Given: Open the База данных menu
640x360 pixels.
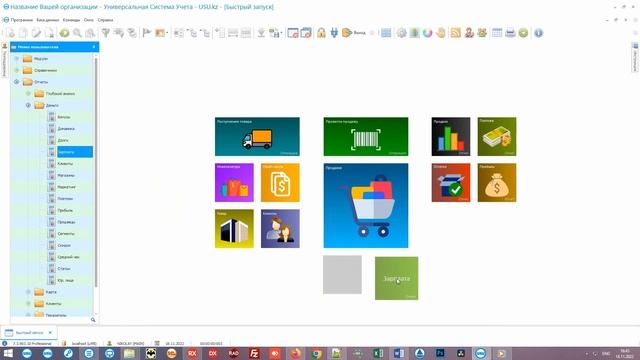Looking at the screenshot, I should click(x=48, y=20).
